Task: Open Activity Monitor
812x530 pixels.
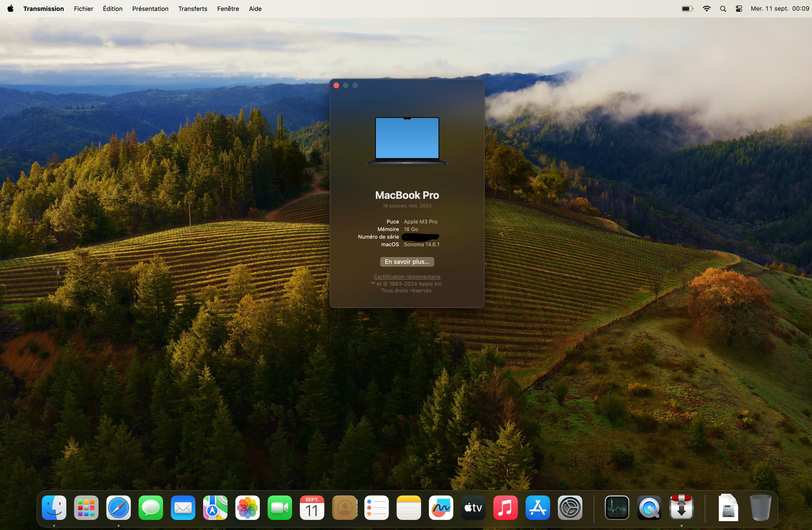Action: [x=617, y=507]
